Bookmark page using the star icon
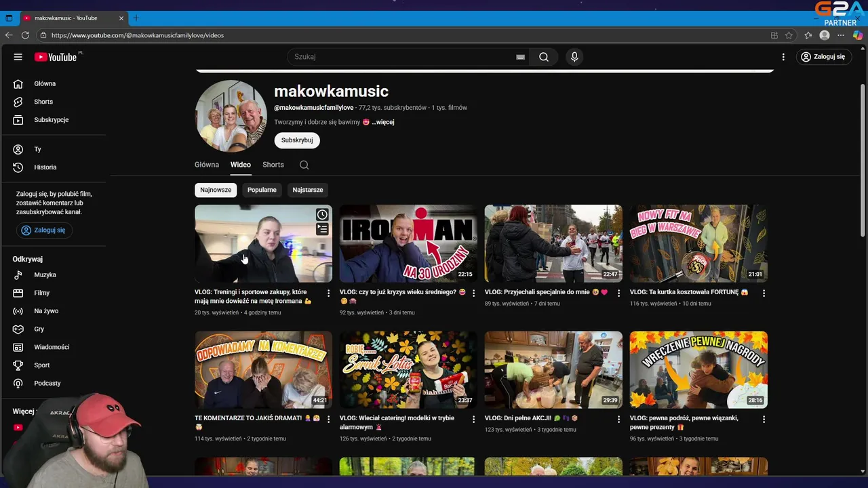The image size is (868, 488). pyautogui.click(x=789, y=35)
